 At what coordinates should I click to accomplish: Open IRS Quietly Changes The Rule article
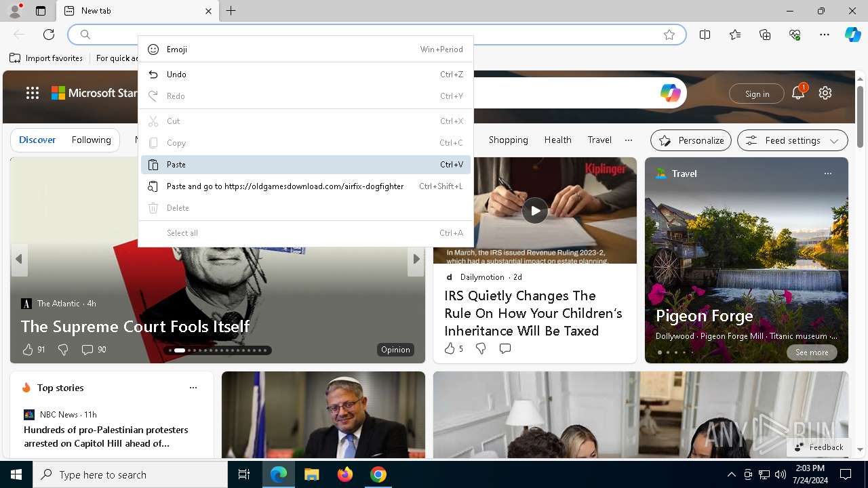[x=533, y=313]
